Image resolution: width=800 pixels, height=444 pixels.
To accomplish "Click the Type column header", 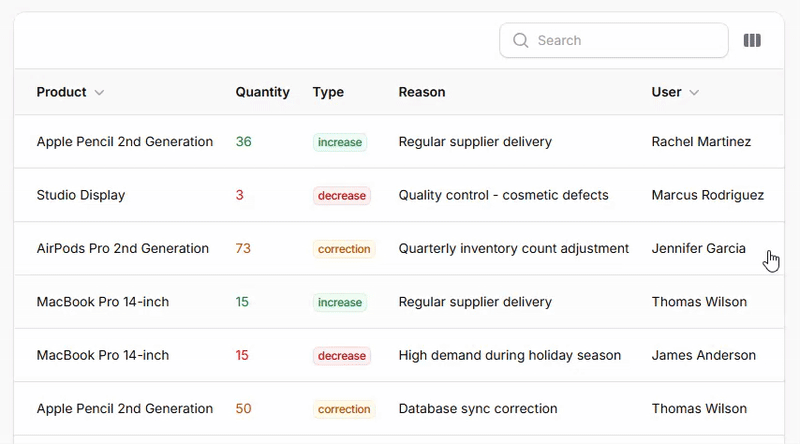I will coord(328,92).
